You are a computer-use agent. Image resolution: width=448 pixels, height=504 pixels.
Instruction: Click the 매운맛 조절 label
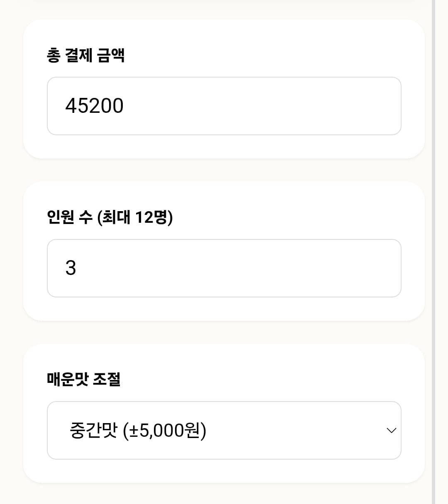(x=83, y=379)
